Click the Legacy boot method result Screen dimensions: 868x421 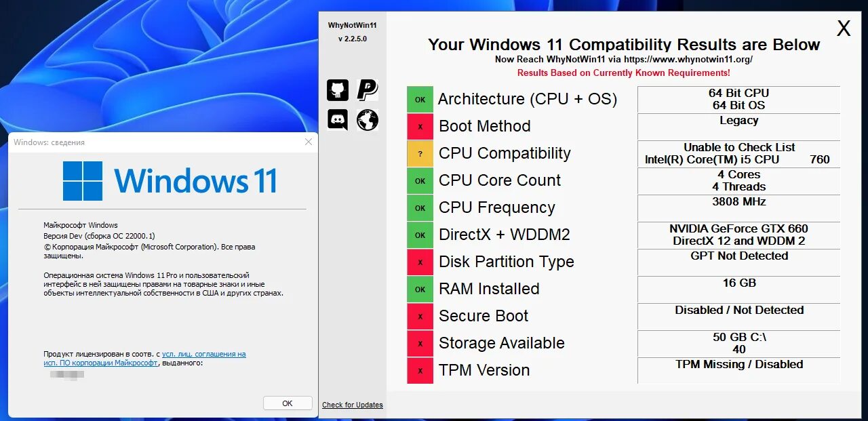click(739, 126)
